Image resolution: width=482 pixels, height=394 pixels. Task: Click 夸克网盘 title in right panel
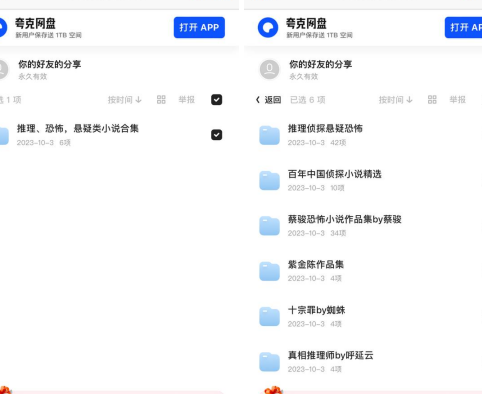[x=306, y=24]
